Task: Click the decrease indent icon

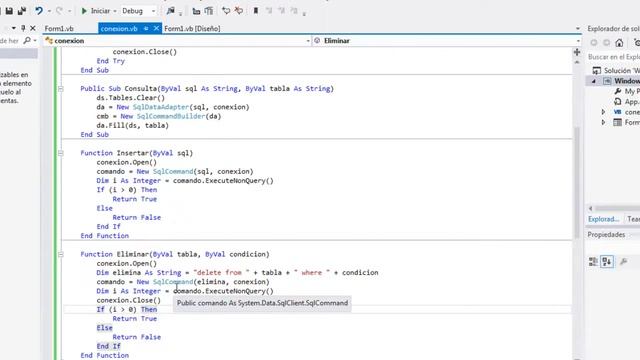Action: [196, 11]
